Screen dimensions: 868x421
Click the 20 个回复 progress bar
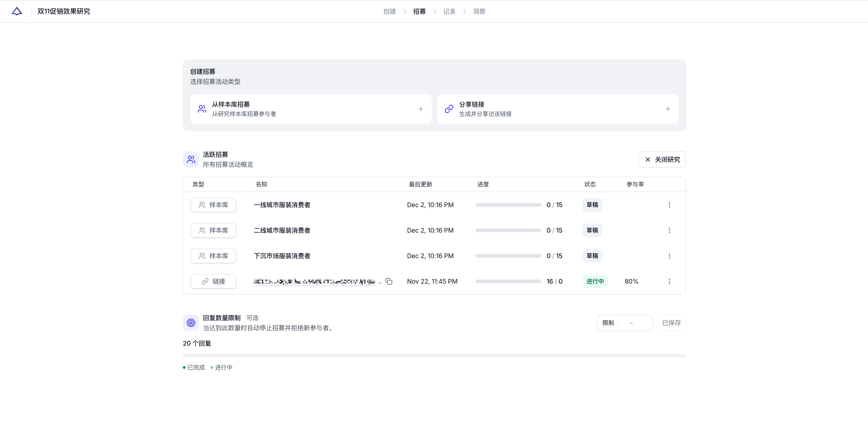tap(434, 355)
